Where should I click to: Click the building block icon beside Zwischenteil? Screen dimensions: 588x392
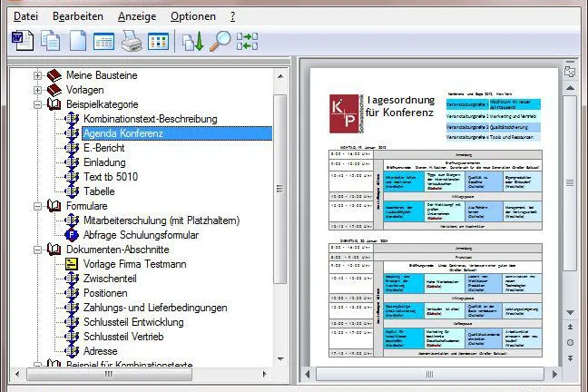pyautogui.click(x=72, y=279)
